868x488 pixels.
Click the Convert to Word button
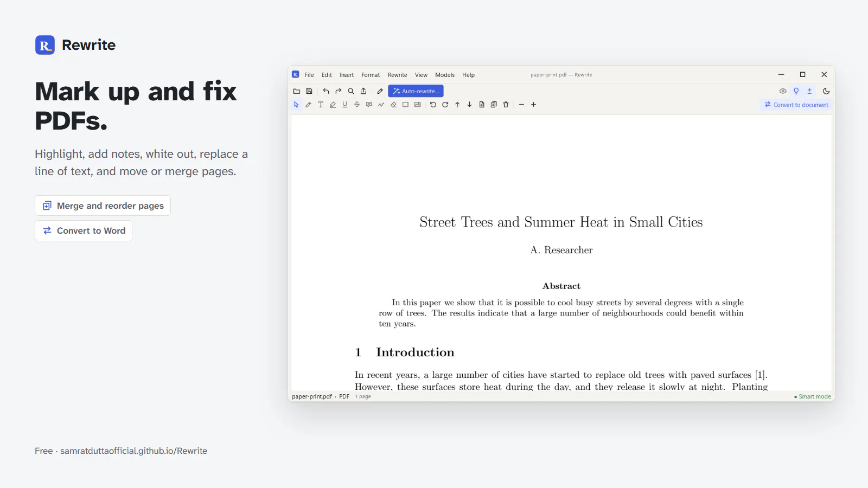[84, 230]
